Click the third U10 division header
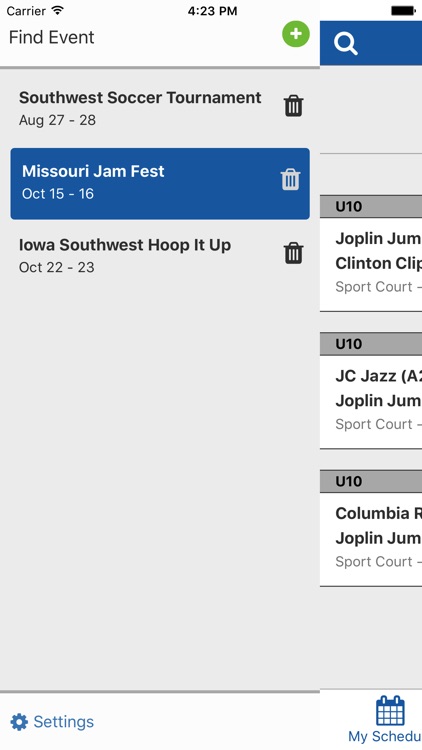This screenshot has height=750, width=422. [x=371, y=481]
